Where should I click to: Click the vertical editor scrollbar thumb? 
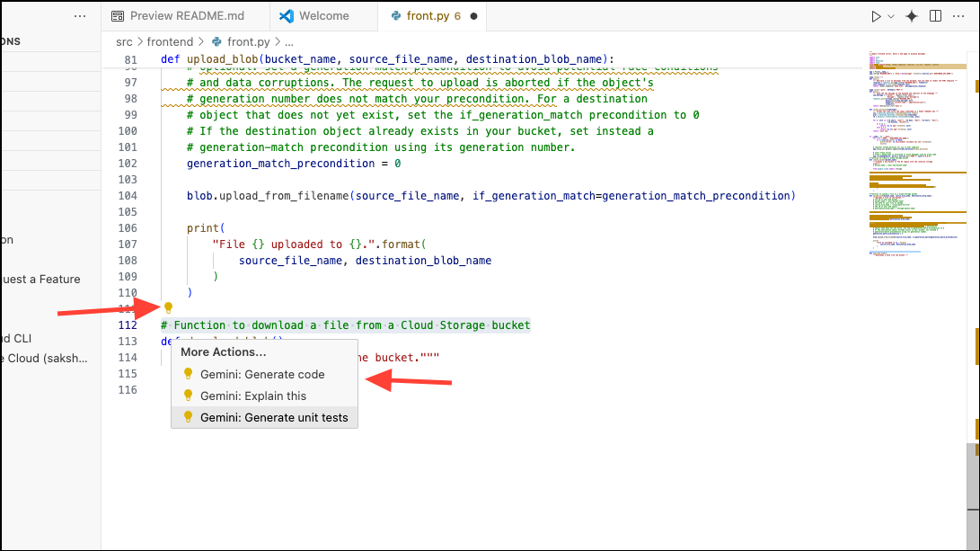(973, 497)
